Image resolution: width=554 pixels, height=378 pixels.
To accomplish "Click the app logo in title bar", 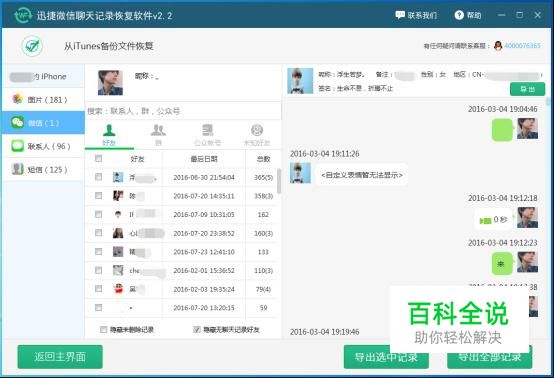I will (x=23, y=15).
